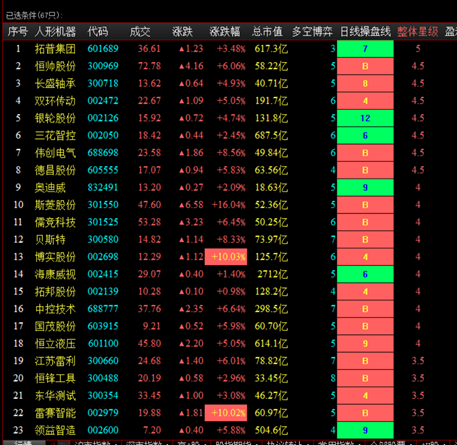Click stock code 002472
This screenshot has height=445, width=457.
[103, 101]
